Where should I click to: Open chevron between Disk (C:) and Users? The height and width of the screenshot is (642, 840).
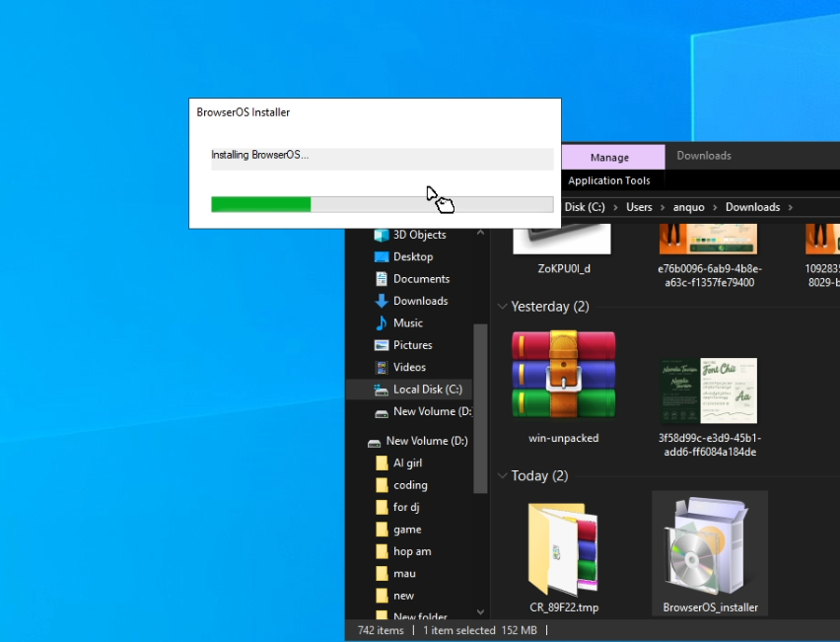615,207
